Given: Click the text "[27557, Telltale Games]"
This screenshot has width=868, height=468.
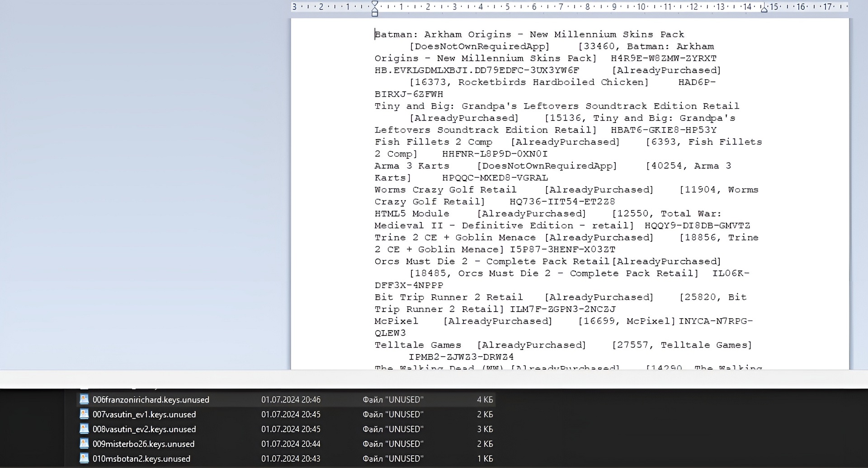Looking at the screenshot, I should pyautogui.click(x=682, y=345).
